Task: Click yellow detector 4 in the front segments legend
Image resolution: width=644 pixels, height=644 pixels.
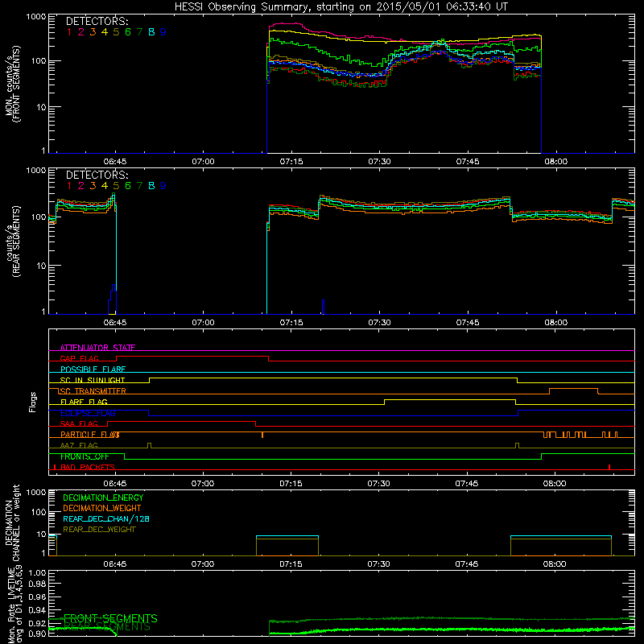Action: click(105, 32)
